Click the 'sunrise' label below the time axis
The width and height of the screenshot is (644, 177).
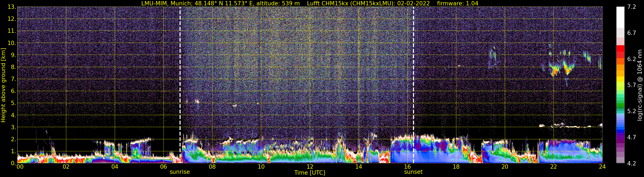180,172
